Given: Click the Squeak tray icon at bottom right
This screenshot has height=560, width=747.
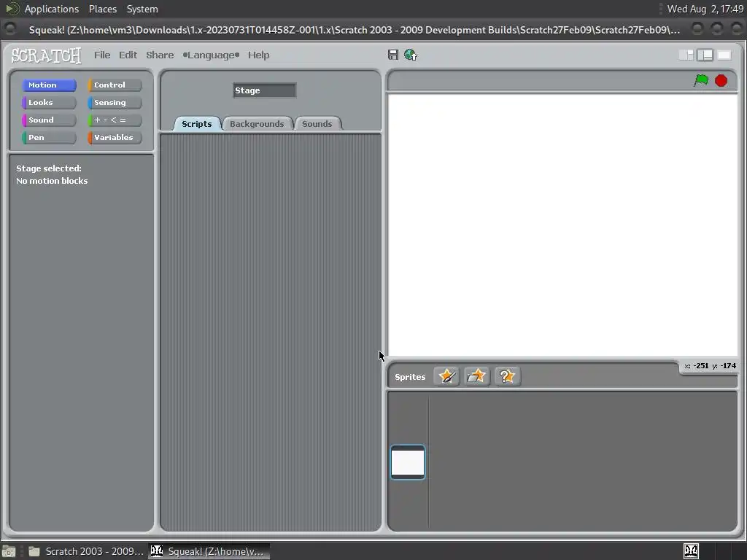Looking at the screenshot, I should pyautogui.click(x=692, y=551).
